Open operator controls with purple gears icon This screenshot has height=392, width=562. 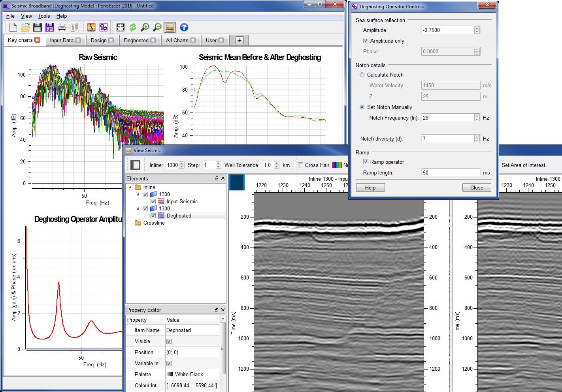[x=104, y=27]
